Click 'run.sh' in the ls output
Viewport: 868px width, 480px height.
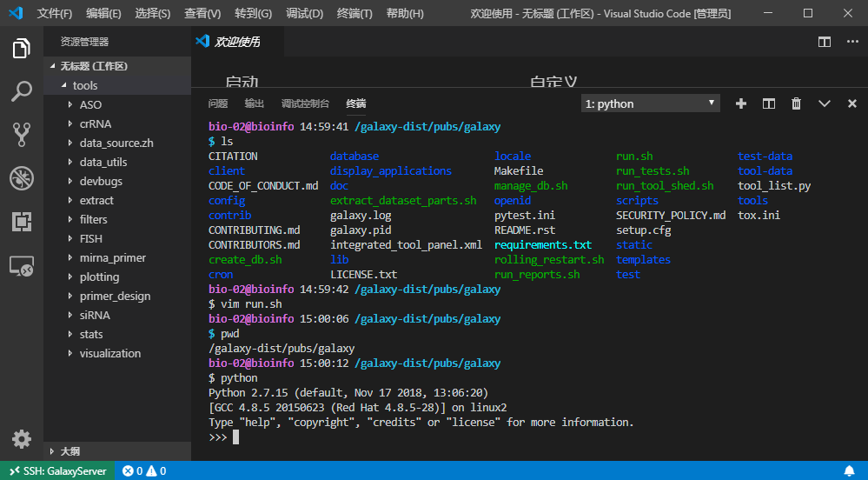[x=634, y=157]
